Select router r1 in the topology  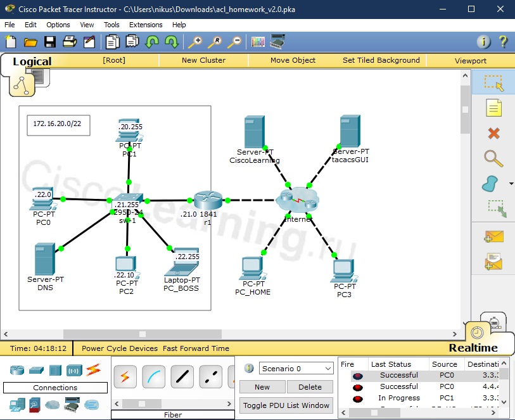click(208, 200)
